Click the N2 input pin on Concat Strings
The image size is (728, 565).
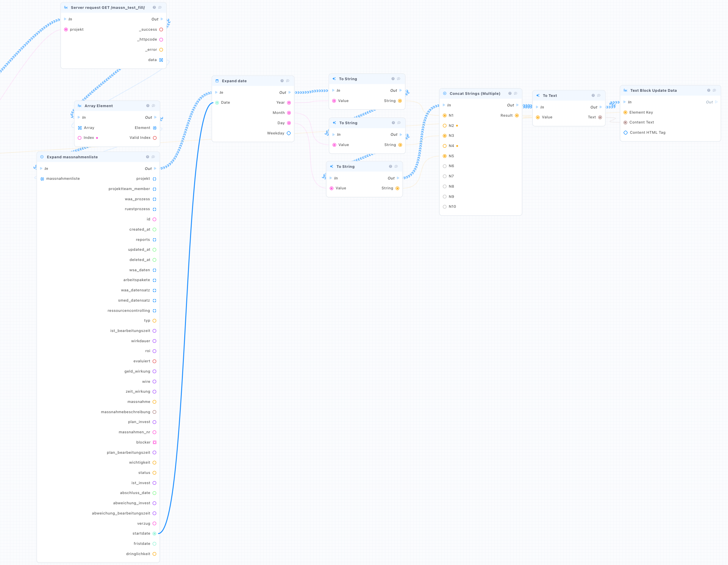445,126
